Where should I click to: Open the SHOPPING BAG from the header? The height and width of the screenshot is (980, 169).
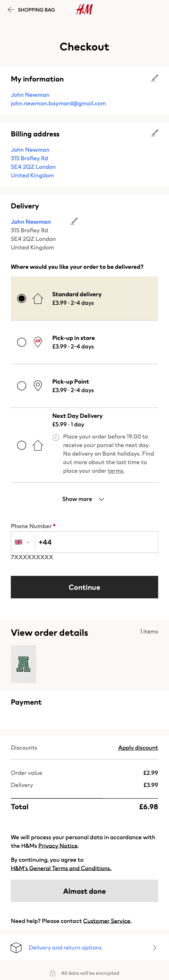pos(35,9)
